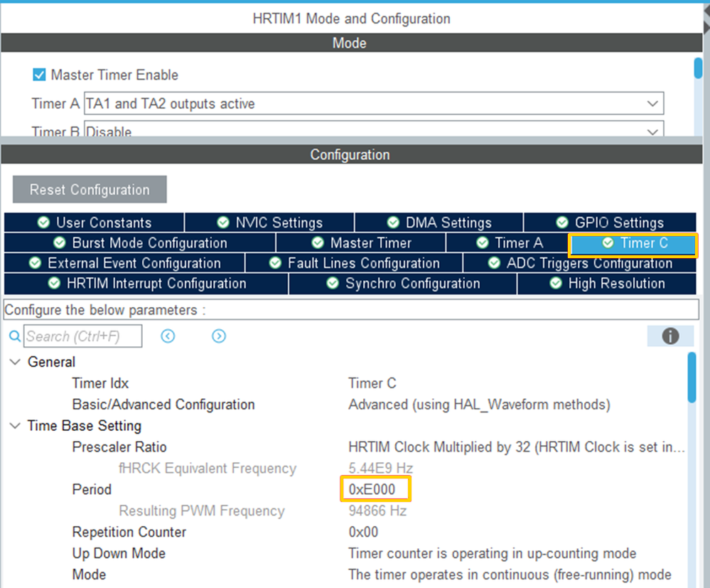Open parameter details via the info icon
The width and height of the screenshot is (710, 588).
click(x=670, y=336)
